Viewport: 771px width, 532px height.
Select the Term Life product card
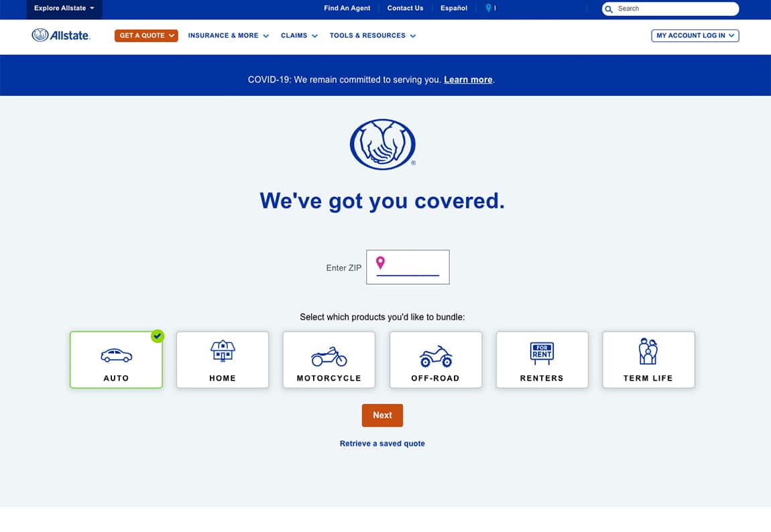pyautogui.click(x=648, y=360)
